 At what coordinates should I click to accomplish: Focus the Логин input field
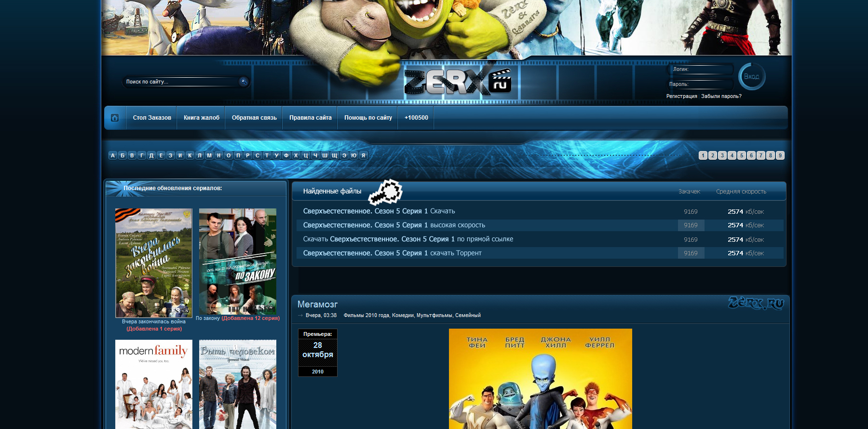[700, 69]
